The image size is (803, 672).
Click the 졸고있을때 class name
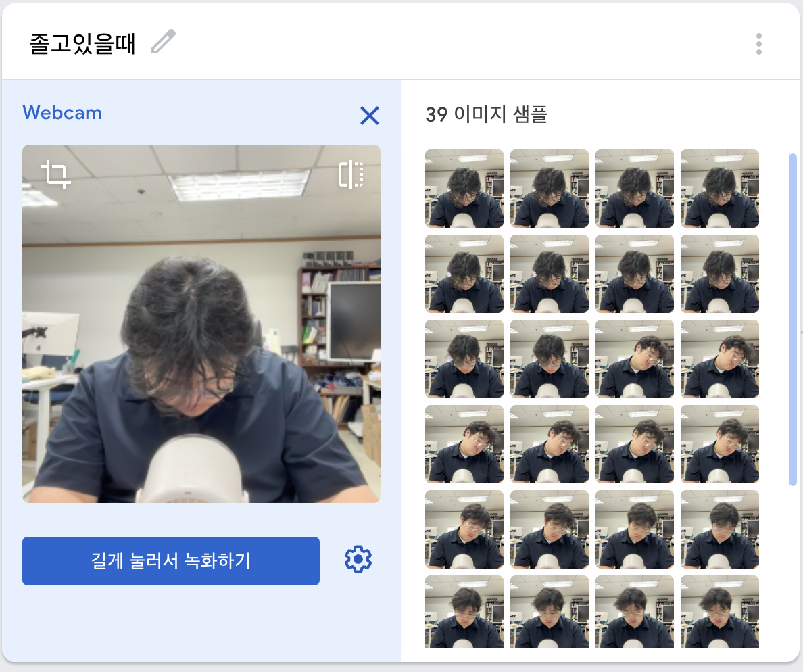tap(82, 43)
